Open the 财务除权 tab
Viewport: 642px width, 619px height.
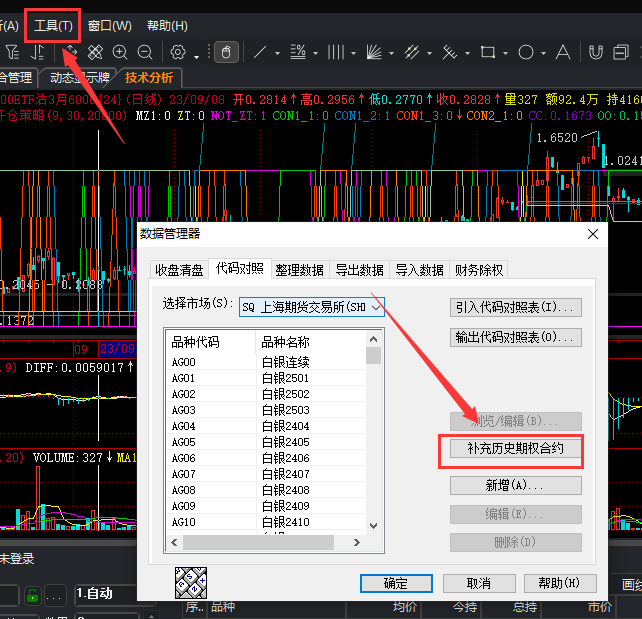click(479, 270)
